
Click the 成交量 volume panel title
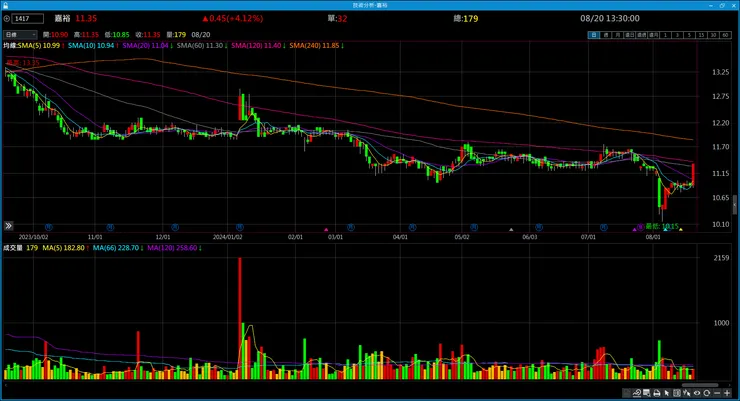click(x=13, y=248)
